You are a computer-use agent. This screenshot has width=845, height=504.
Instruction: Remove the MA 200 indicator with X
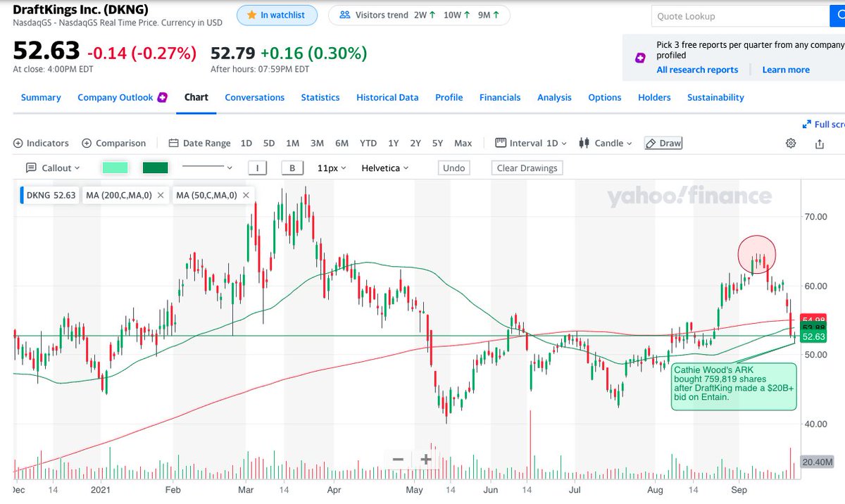161,195
